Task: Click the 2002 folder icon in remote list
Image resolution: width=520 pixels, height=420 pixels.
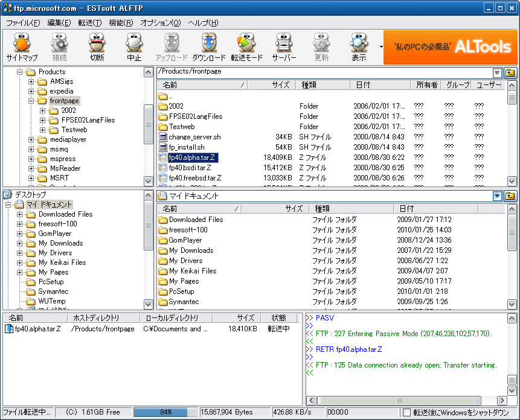Action: 163,106
